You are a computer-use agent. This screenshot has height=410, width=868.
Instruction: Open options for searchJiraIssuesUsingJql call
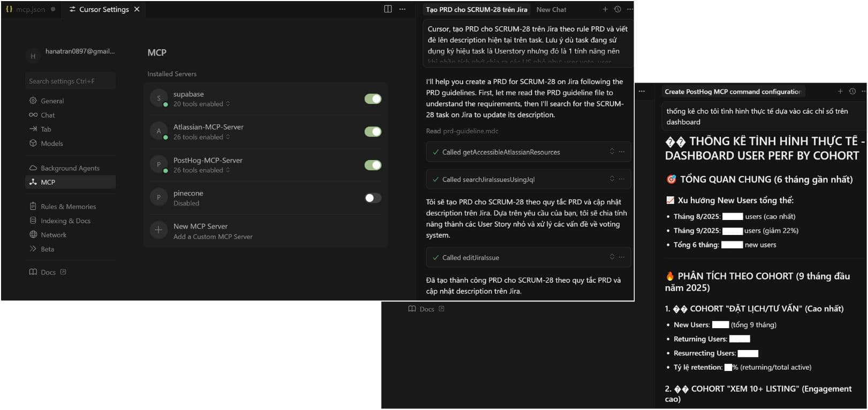click(x=621, y=179)
